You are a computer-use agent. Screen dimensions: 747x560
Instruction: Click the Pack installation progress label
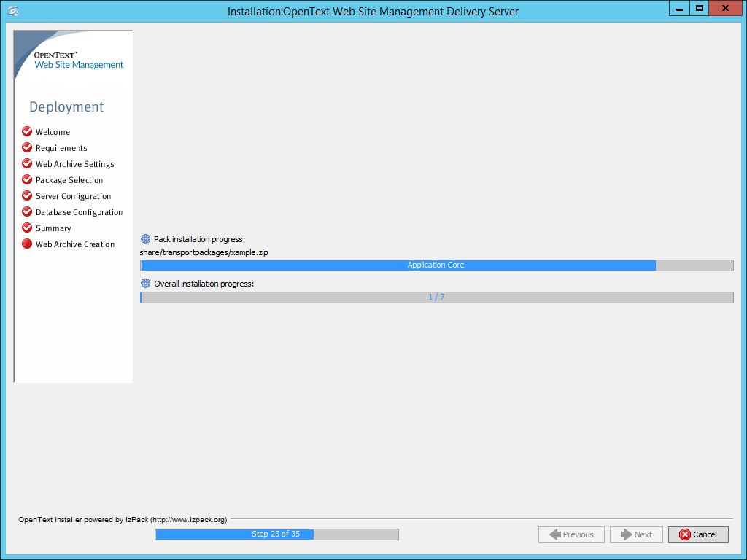200,239
